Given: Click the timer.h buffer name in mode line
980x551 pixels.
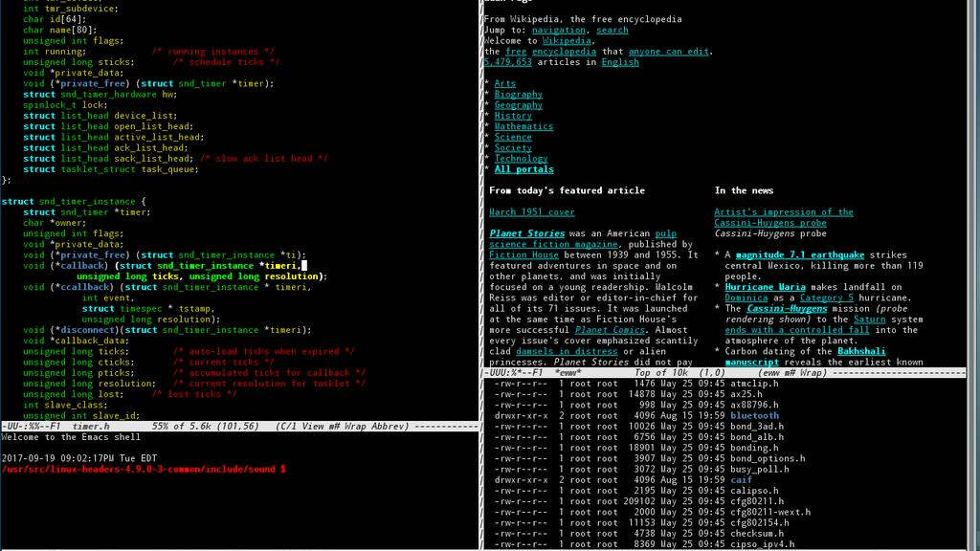Looking at the screenshot, I should (x=91, y=426).
